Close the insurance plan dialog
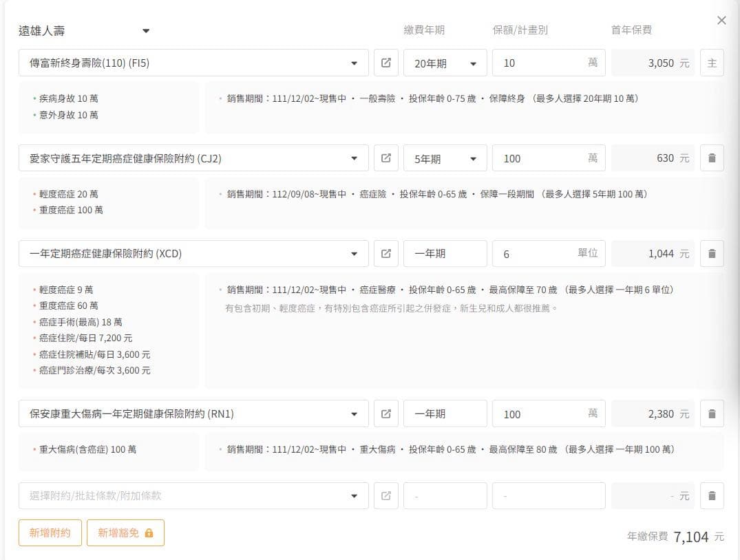Viewport: 740px width, 560px height. pos(721,21)
